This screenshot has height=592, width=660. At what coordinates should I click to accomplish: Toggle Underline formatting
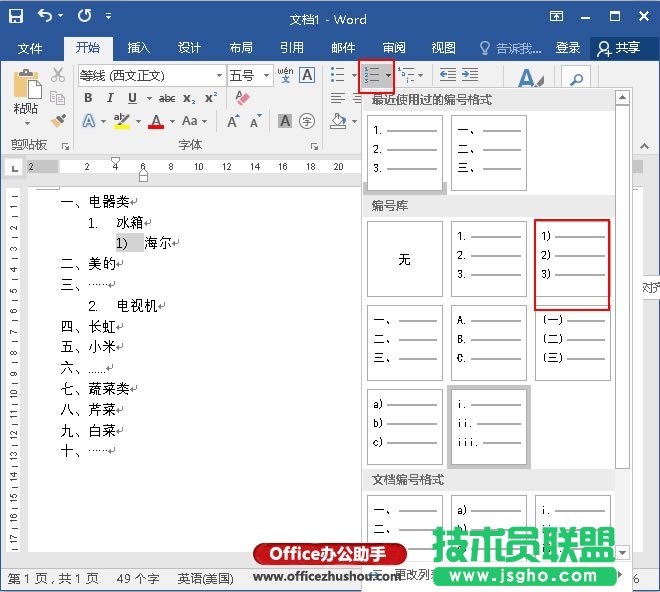(x=132, y=98)
